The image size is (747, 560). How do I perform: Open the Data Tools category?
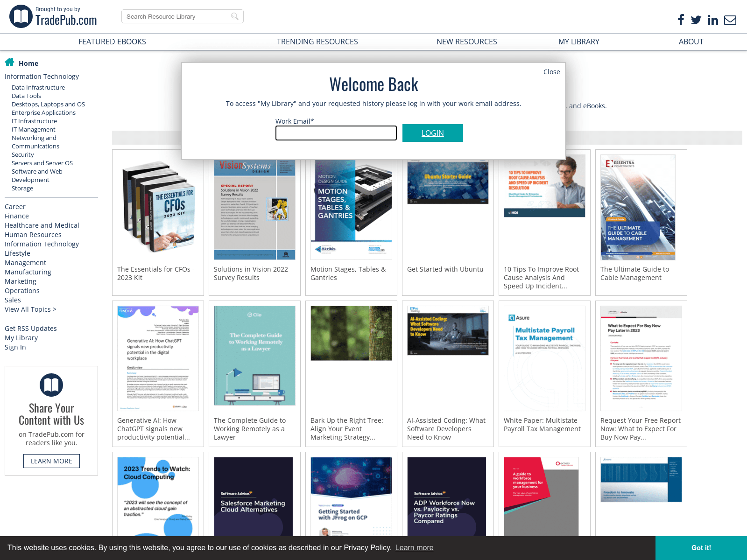coord(26,96)
